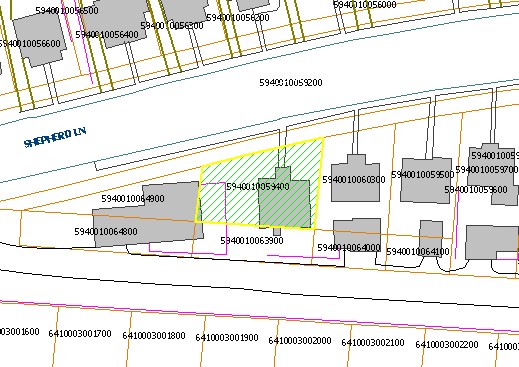
Task: Click the SHEPHERD LN street label
Action: coord(55,137)
